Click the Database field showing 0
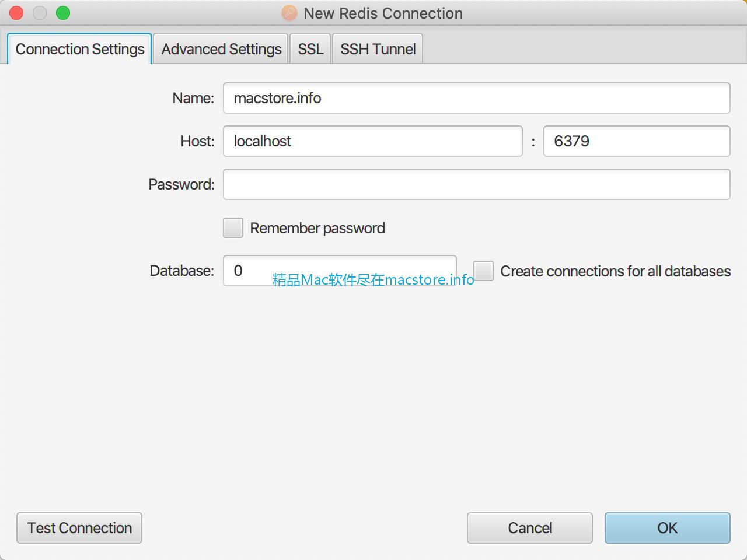The height and width of the screenshot is (560, 747). click(340, 271)
